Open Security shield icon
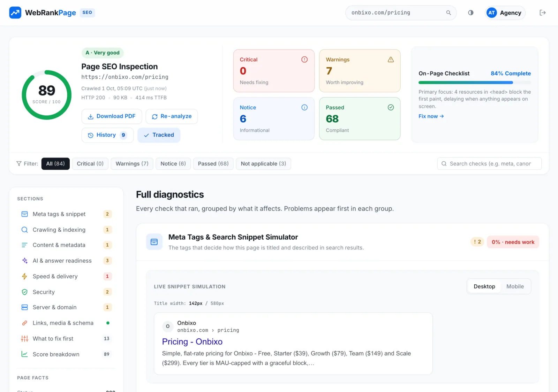 [24, 292]
